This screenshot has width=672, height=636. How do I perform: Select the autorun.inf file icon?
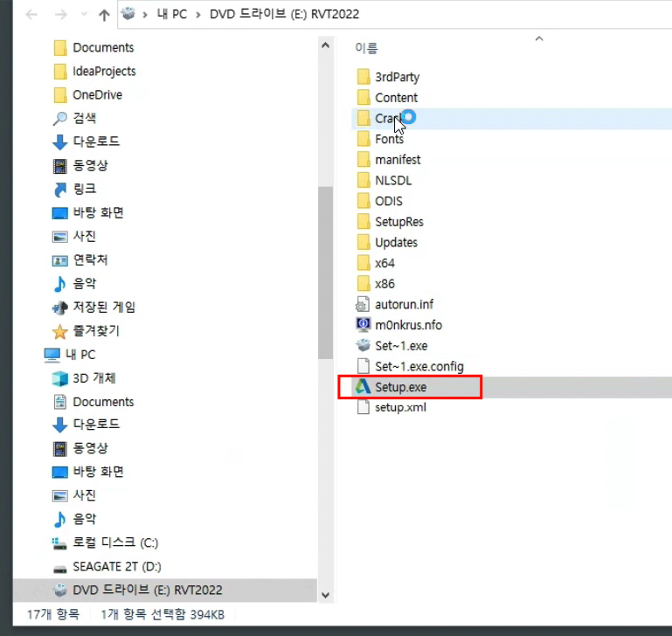(x=363, y=304)
